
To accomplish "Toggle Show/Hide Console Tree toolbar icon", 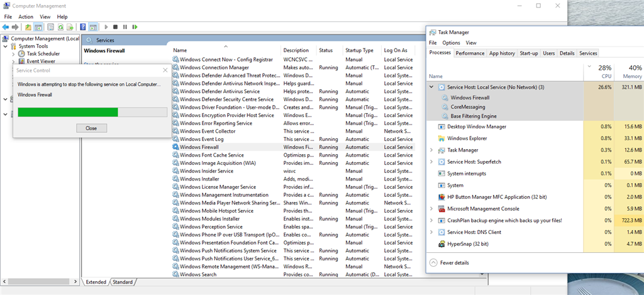I will 38,27.
